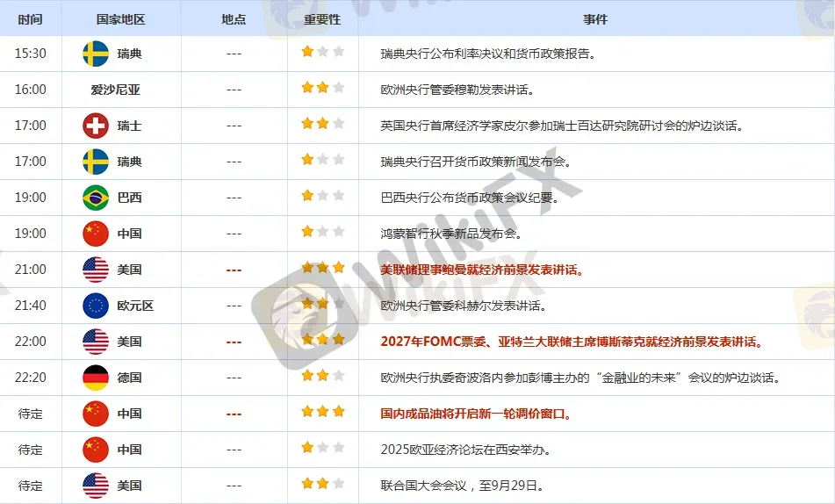This screenshot has height=504, width=835.
Task: Click the three-star importance rating at 22:00
Action: [322, 340]
